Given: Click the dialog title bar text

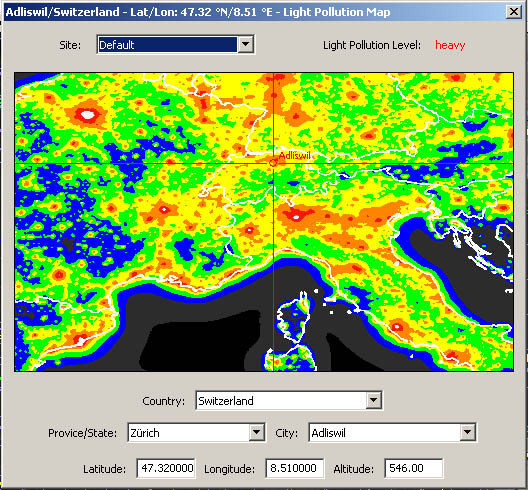Looking at the screenshot, I should 198,12.
